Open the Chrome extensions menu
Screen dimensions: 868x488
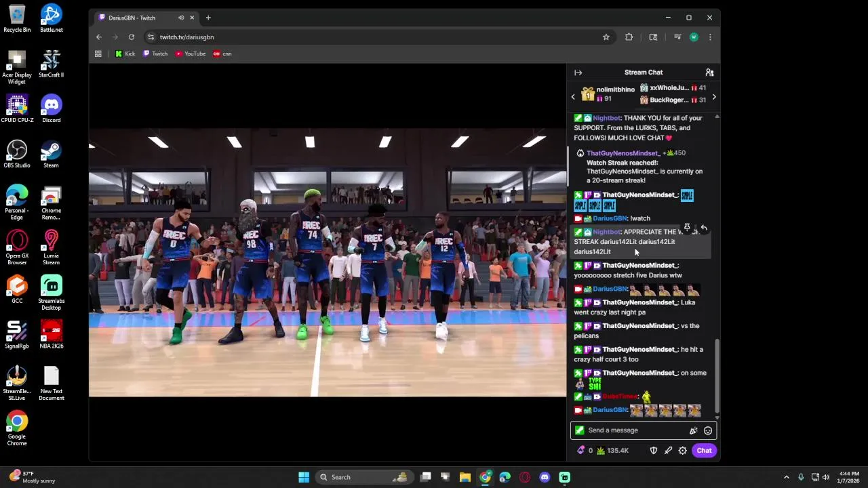[629, 37]
